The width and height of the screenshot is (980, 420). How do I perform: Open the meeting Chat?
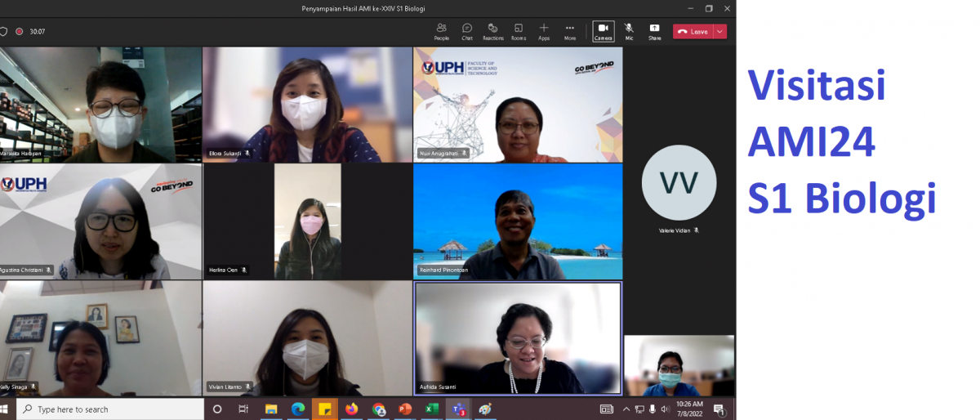pos(467,31)
